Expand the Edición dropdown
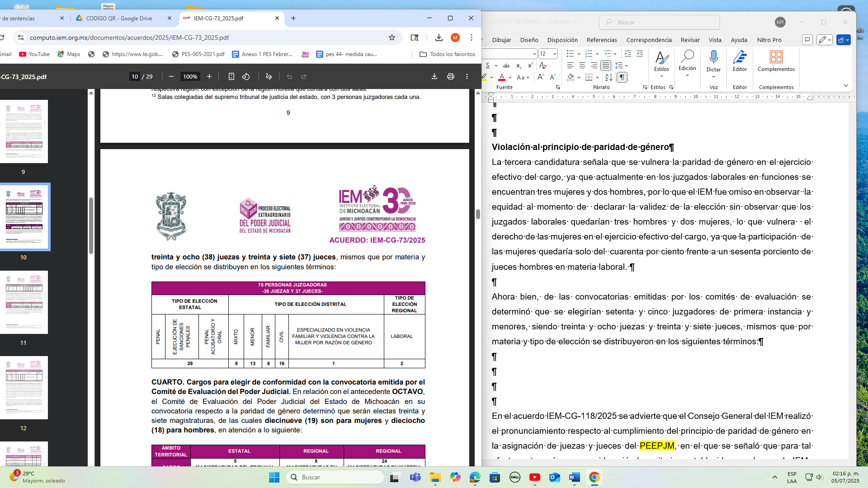The image size is (868, 488). point(687,64)
